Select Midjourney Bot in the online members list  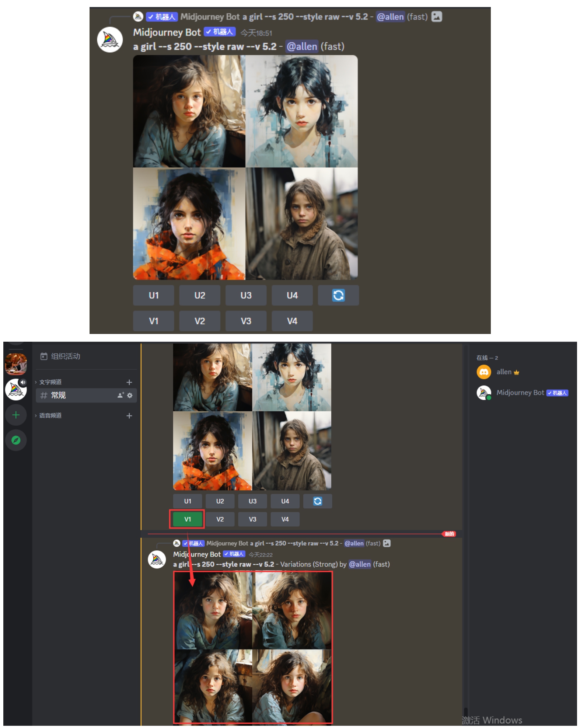pos(520,393)
